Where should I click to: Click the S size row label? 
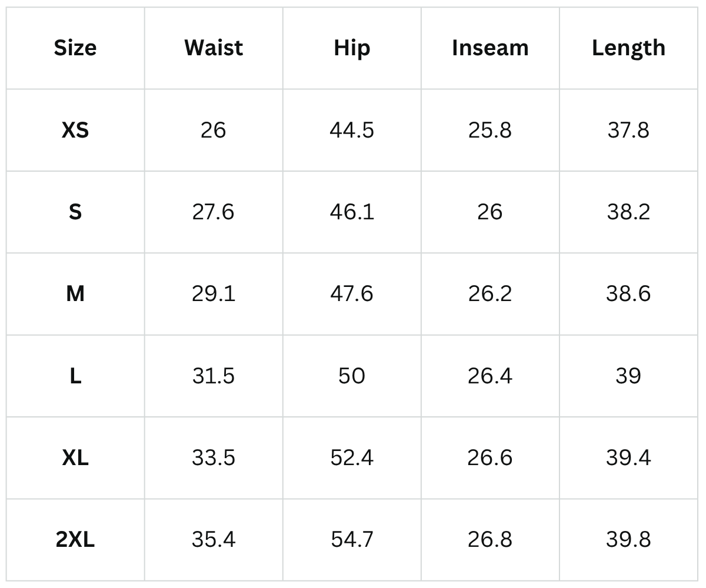pyautogui.click(x=75, y=212)
